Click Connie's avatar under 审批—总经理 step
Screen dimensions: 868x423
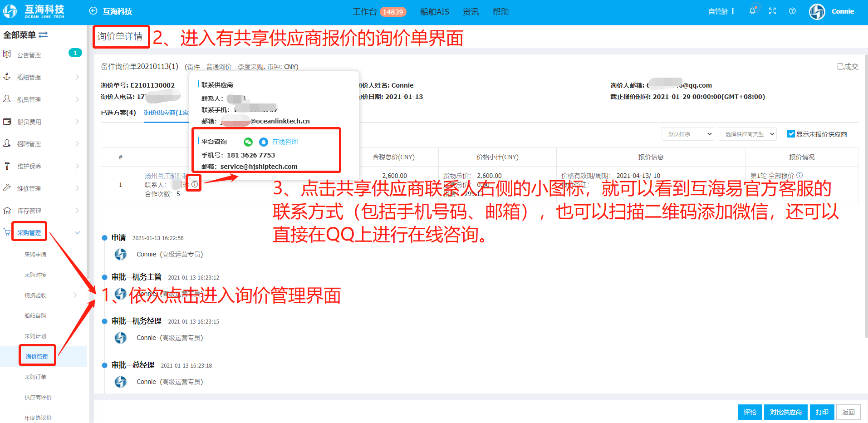pyautogui.click(x=121, y=382)
